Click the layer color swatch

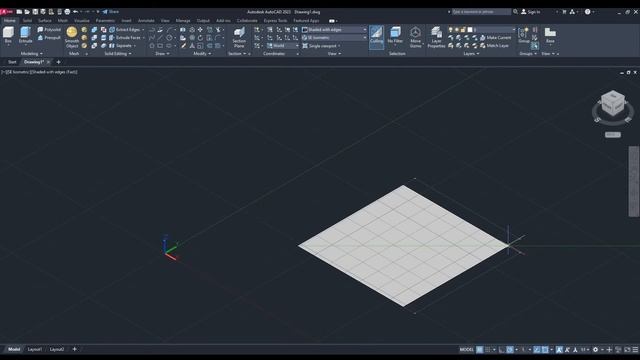[470, 30]
